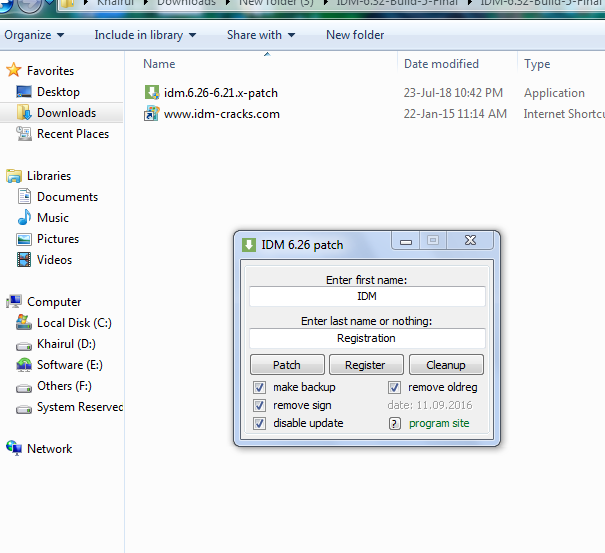This screenshot has width=605, height=553.
Task: Click the first name input field
Action: (x=367, y=296)
